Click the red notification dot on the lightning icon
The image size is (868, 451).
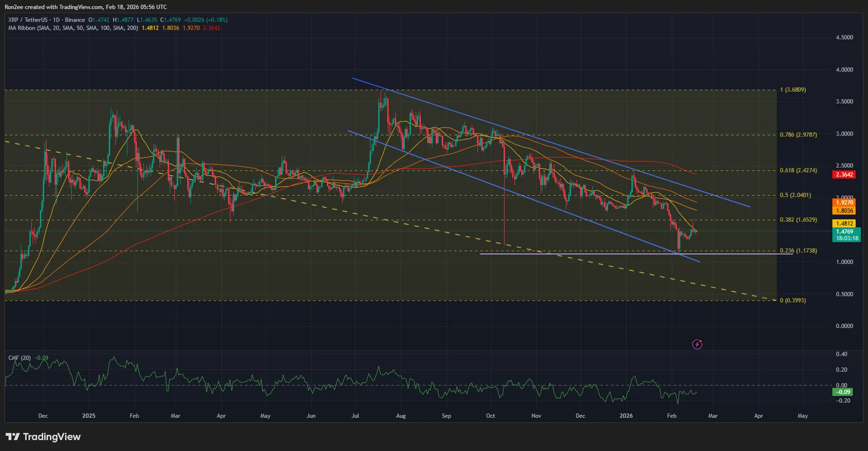701,340
